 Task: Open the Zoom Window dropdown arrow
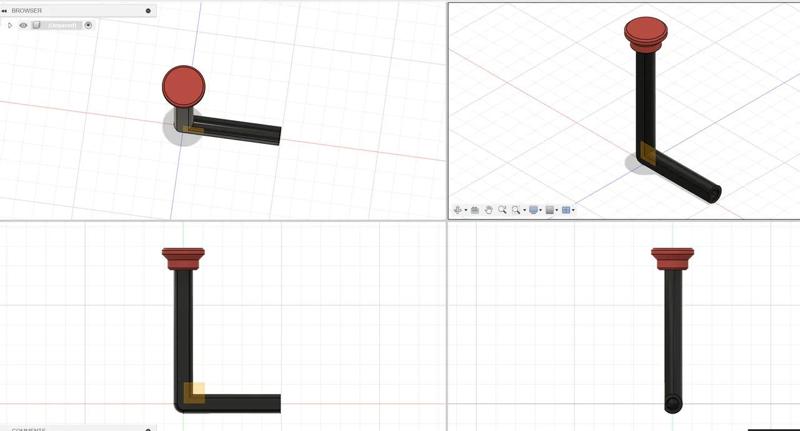(524, 210)
